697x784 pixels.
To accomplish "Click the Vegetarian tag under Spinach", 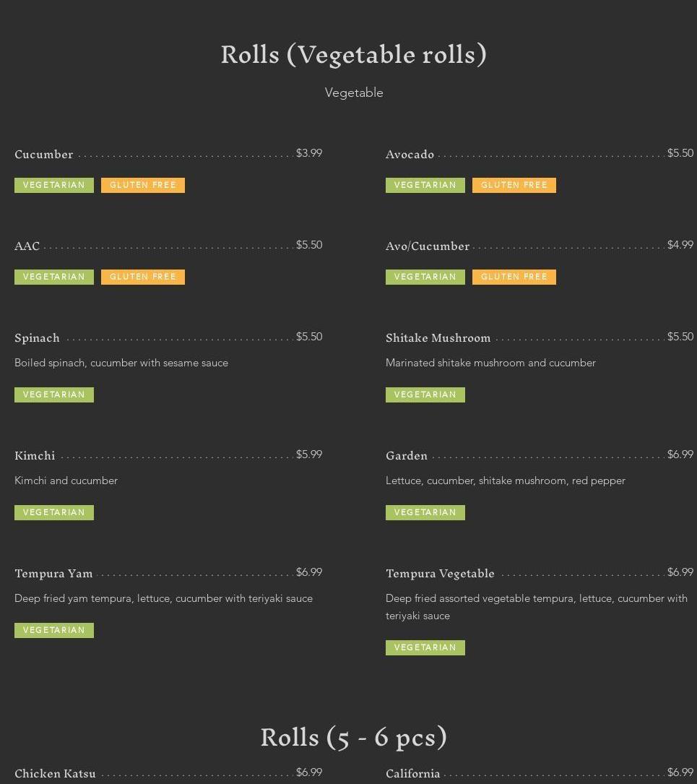I will [x=54, y=395].
